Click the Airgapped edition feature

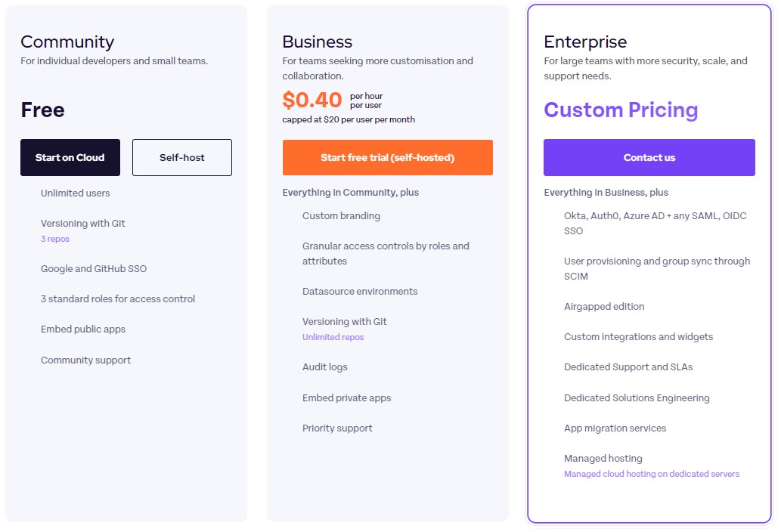[603, 307]
